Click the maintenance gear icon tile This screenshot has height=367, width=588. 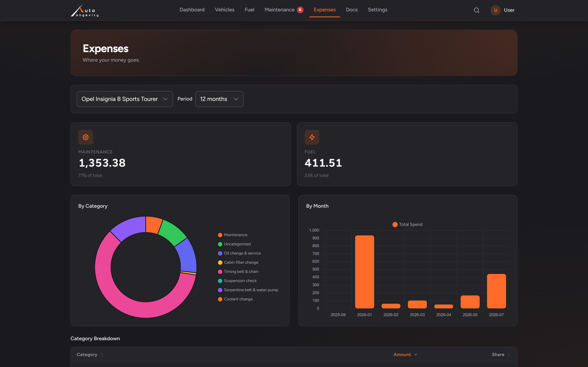click(x=85, y=137)
